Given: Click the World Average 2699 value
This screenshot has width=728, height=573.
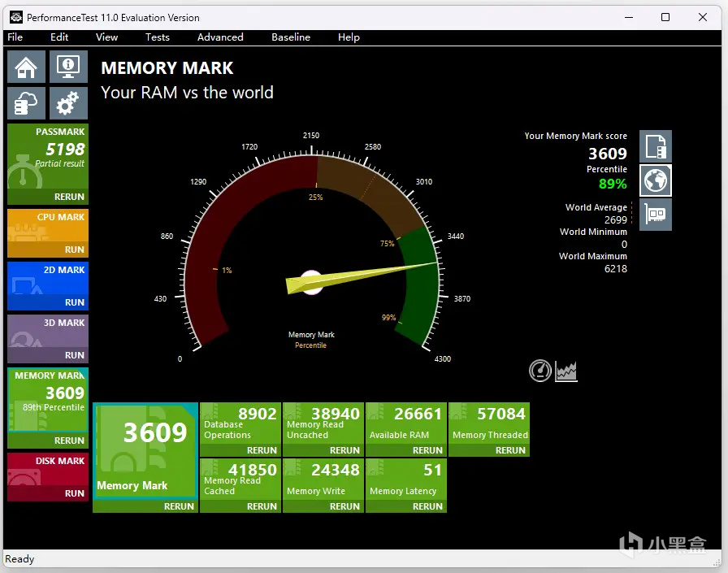Looking at the screenshot, I should (616, 219).
